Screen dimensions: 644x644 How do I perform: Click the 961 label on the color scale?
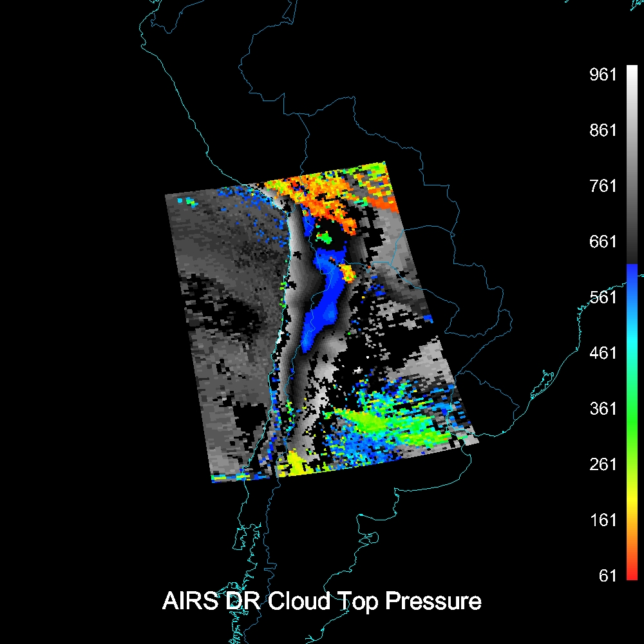click(603, 75)
